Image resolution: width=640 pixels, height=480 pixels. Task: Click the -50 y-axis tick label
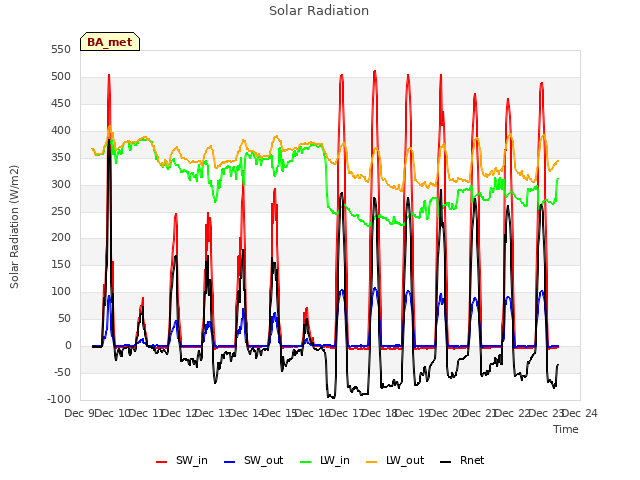(x=62, y=372)
